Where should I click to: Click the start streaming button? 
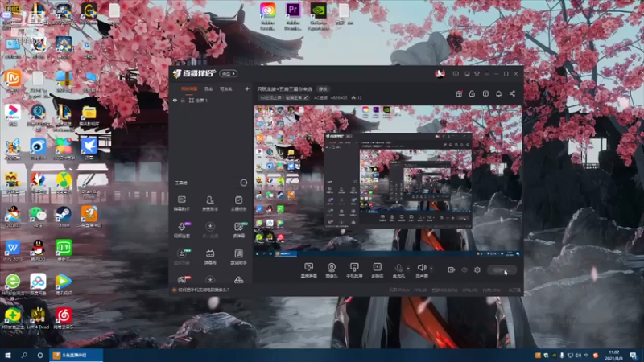(502, 269)
